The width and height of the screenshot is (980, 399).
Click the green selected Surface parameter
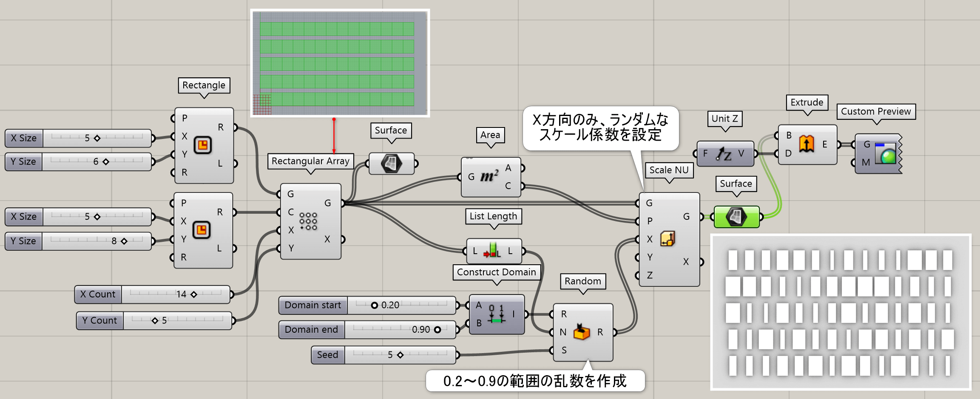point(736,217)
